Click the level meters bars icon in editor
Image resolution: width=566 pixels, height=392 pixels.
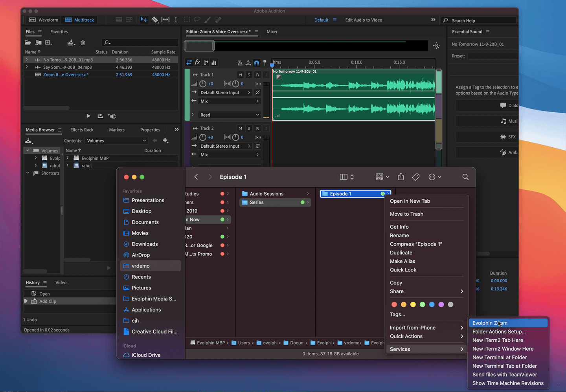click(x=214, y=62)
